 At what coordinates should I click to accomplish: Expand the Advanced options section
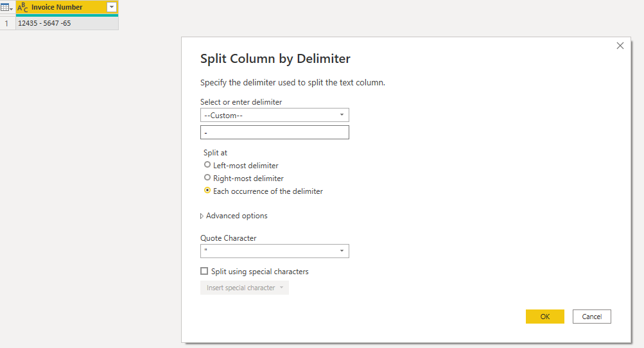pos(234,216)
